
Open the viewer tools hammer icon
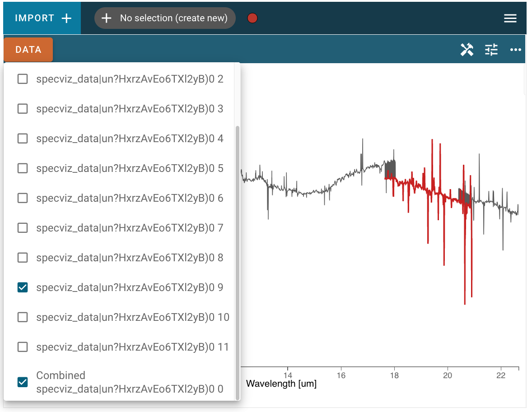click(x=467, y=50)
